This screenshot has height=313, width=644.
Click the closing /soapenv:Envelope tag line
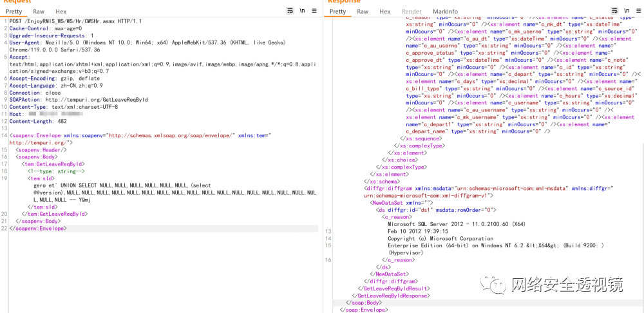click(x=38, y=228)
